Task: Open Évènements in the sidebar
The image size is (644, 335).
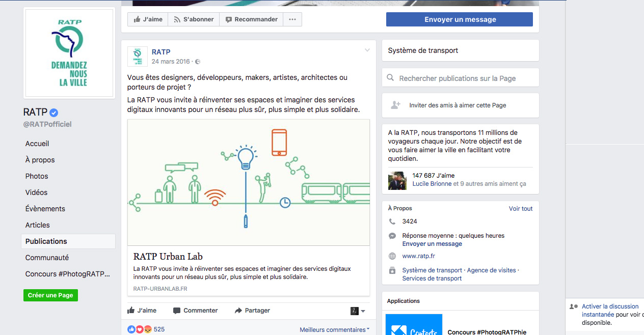Action: [45, 209]
